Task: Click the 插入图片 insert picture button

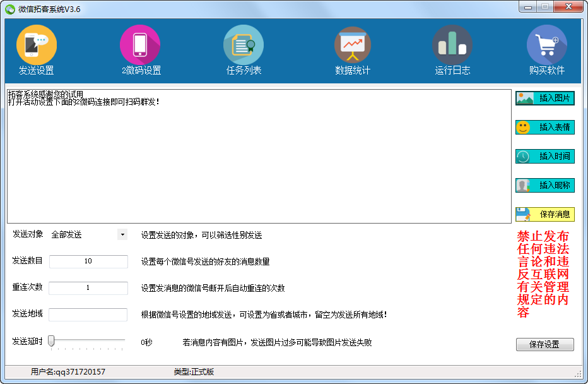Action: click(545, 99)
